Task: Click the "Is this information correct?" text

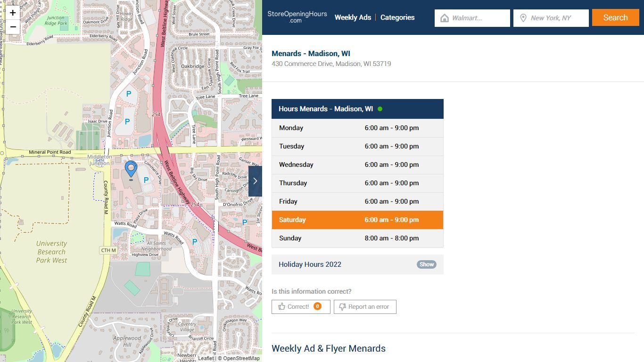Action: coord(312,292)
